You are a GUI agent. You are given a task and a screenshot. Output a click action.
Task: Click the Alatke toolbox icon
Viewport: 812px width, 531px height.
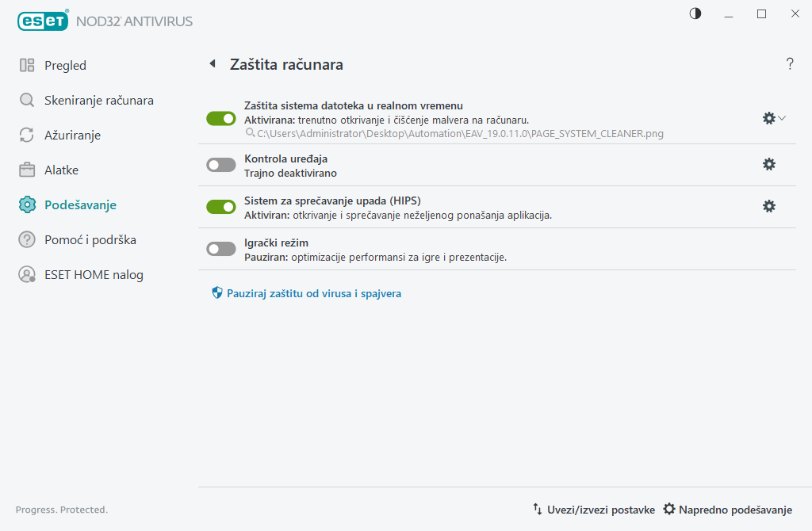27,170
